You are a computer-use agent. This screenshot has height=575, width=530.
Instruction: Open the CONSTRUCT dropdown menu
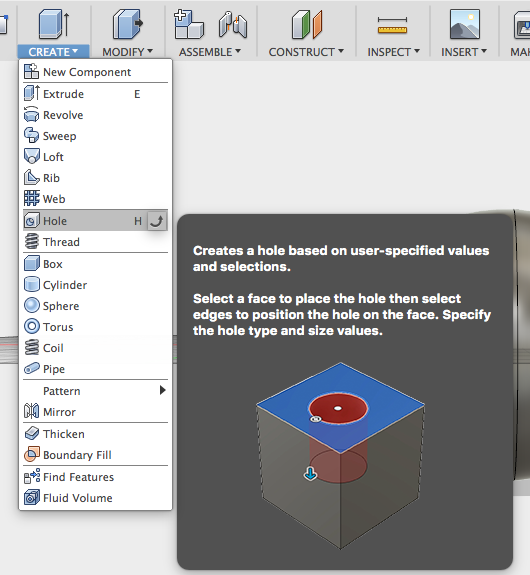pos(306,52)
